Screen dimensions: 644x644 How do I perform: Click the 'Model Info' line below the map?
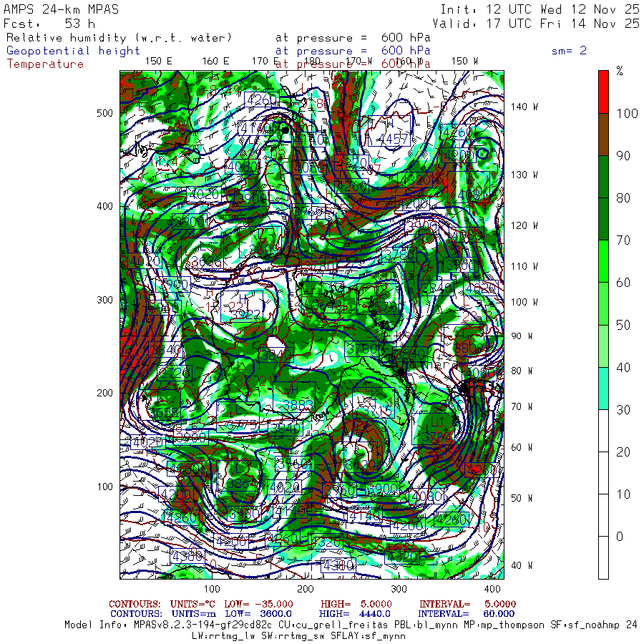(351, 625)
